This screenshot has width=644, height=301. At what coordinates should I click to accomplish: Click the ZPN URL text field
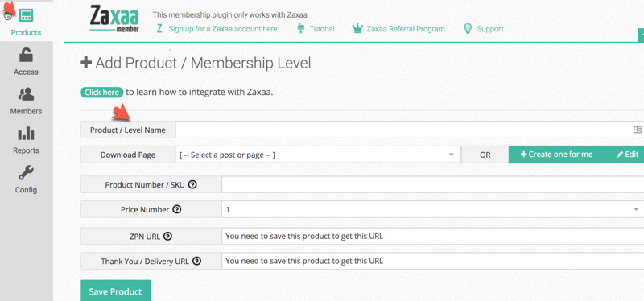tap(433, 237)
